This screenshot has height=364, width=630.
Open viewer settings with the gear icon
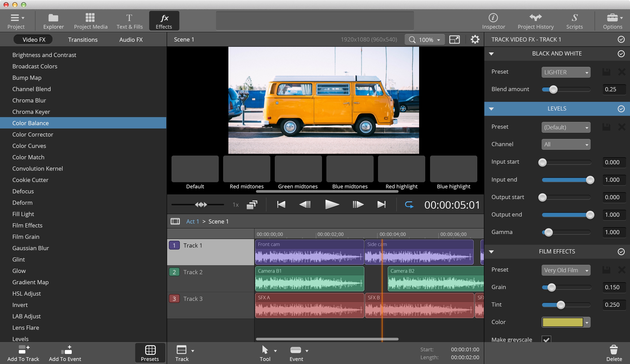475,40
